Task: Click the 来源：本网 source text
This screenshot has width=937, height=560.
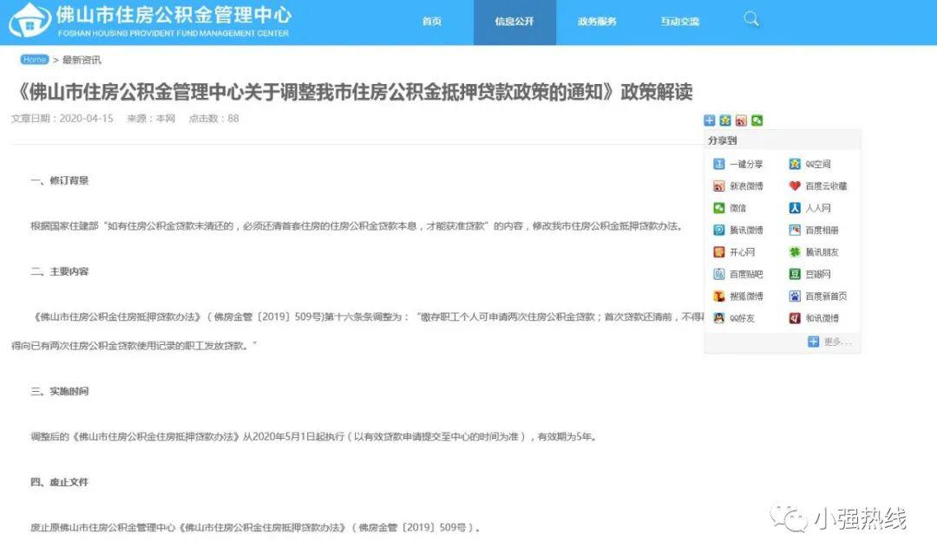Action: 151,118
